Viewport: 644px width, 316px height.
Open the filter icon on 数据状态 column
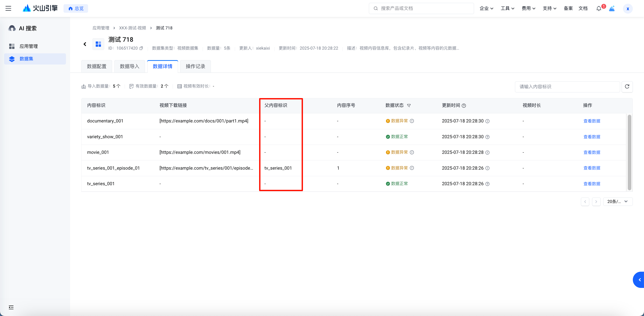tap(409, 106)
